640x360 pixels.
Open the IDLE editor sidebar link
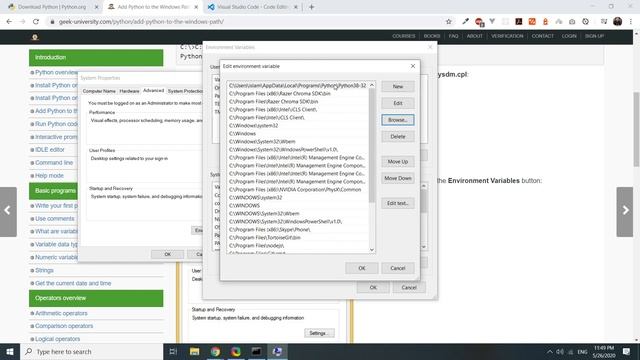(x=50, y=150)
